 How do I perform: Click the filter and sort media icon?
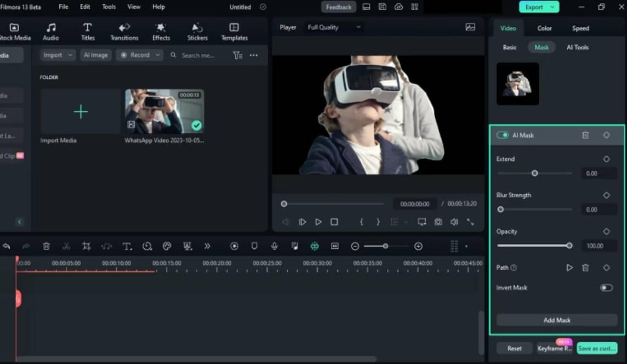click(x=237, y=55)
